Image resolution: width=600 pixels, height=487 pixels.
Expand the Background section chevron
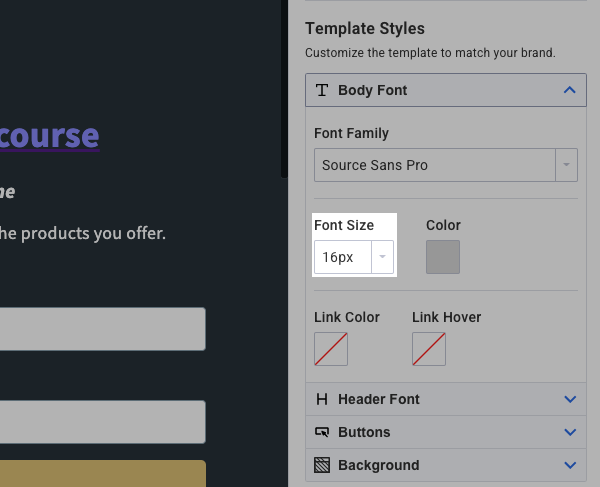click(x=570, y=465)
